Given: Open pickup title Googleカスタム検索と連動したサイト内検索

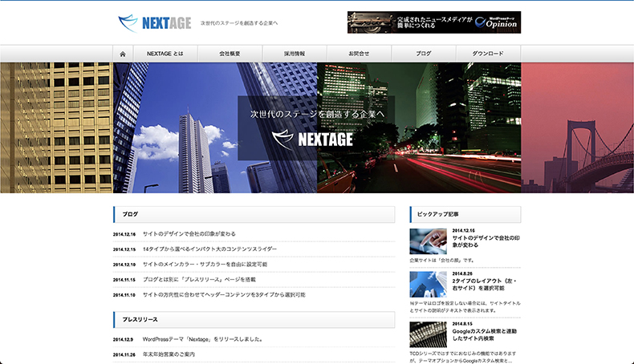Looking at the screenshot, I should click(485, 334).
